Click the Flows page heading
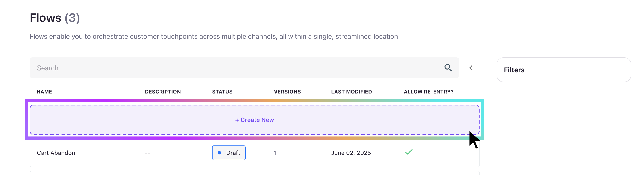The height and width of the screenshot is (175, 644). (45, 18)
